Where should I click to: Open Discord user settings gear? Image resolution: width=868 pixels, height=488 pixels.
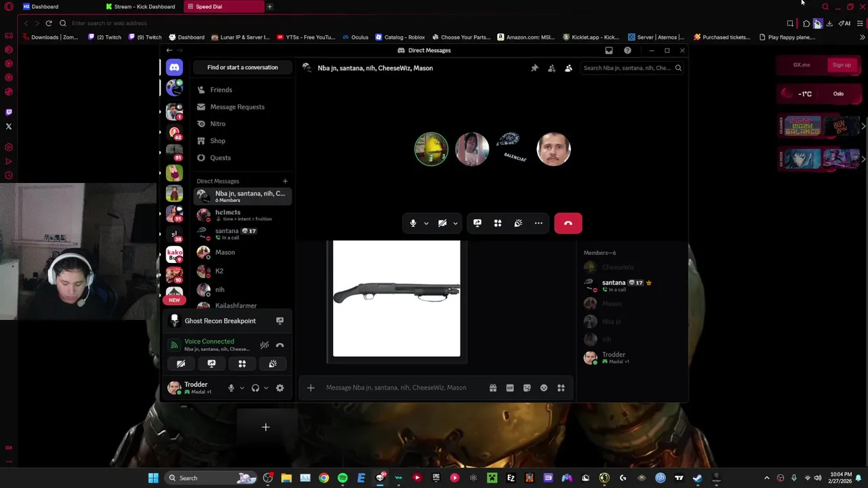280,388
